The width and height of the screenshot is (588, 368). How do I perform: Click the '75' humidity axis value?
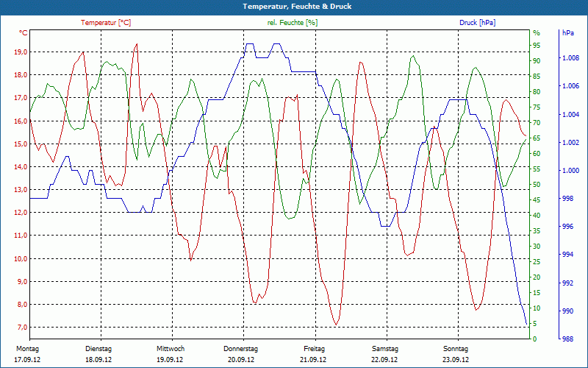click(x=537, y=107)
